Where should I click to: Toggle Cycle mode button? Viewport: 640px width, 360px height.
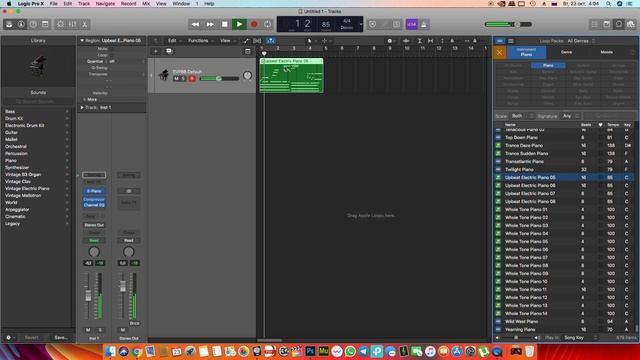tap(268, 24)
